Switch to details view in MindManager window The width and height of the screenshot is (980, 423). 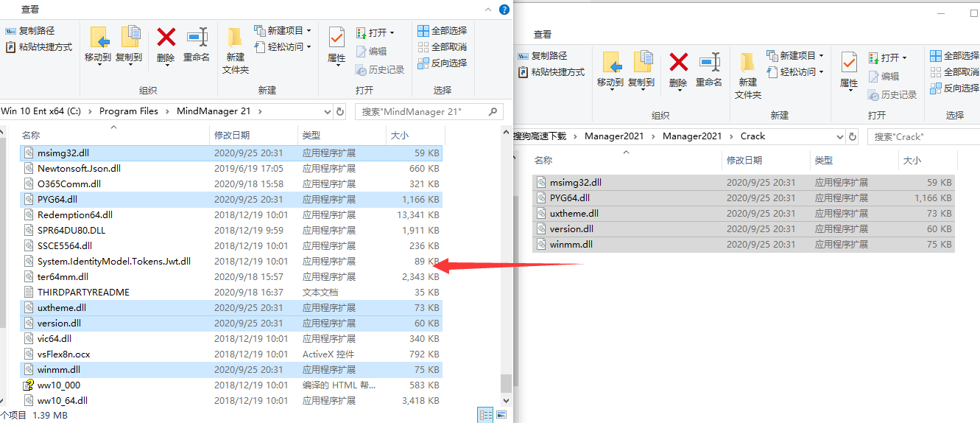[485, 415]
